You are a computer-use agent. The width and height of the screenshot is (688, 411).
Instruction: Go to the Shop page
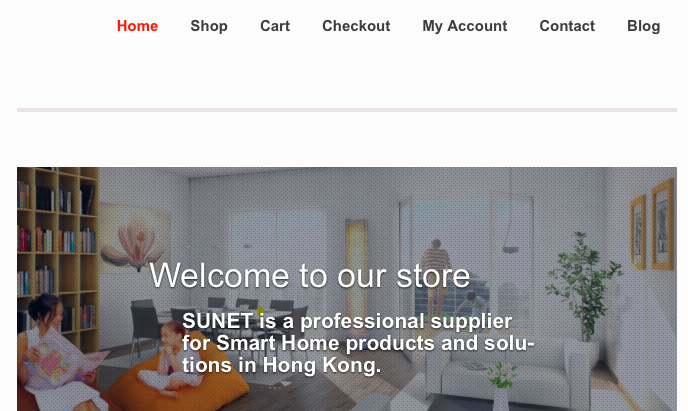click(209, 26)
